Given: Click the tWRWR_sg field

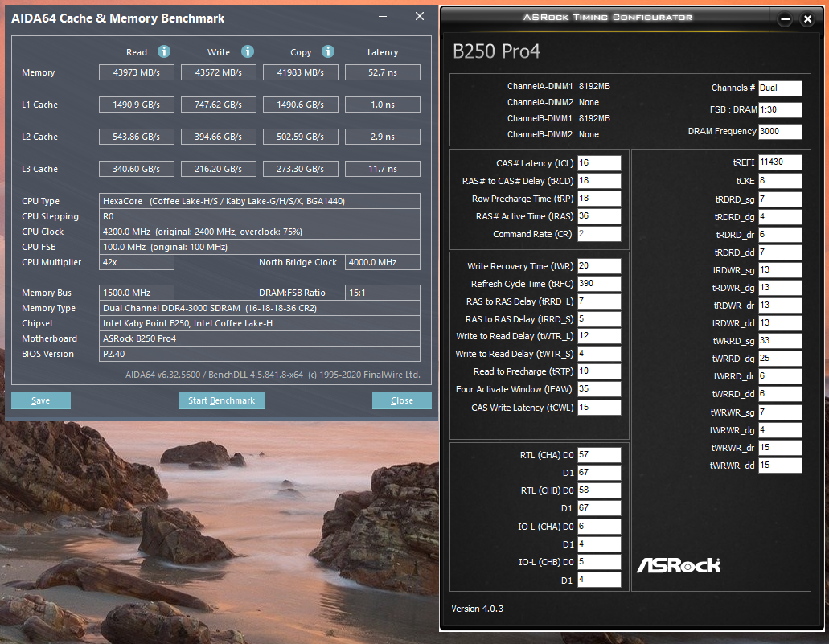Looking at the screenshot, I should 780,412.
